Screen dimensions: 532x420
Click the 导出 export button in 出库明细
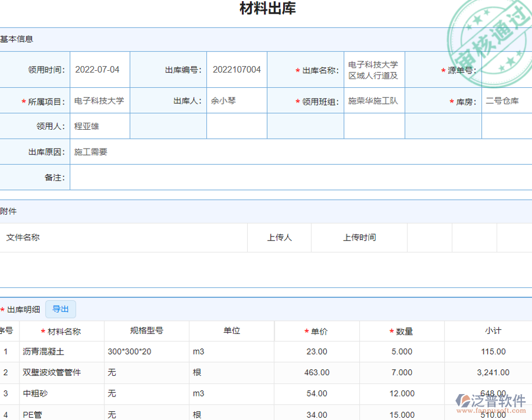tap(61, 309)
